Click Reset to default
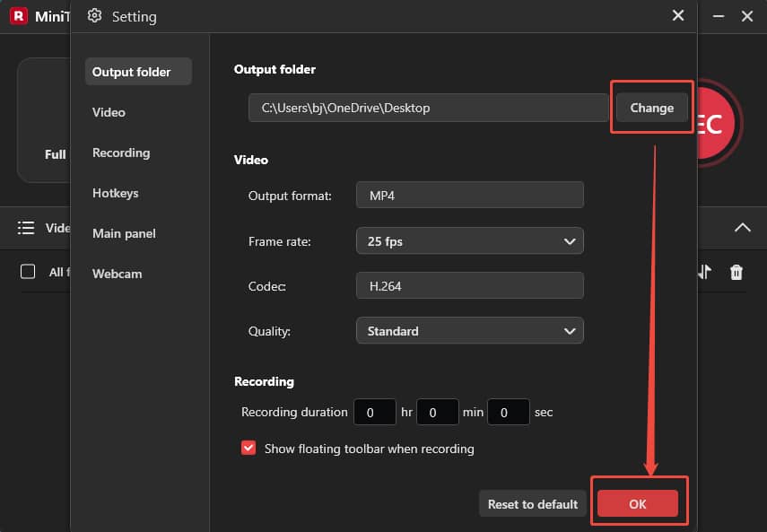The image size is (767, 532). (532, 503)
